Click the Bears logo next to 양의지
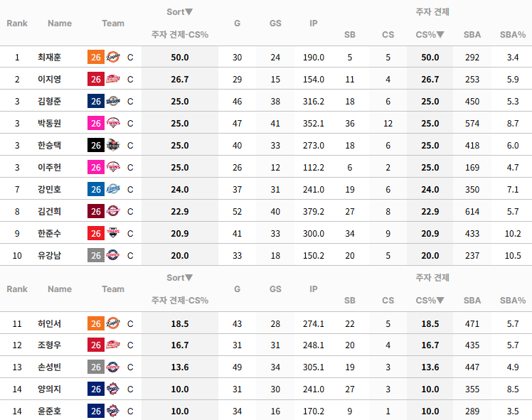This screenshot has width=532, height=420. (x=113, y=389)
